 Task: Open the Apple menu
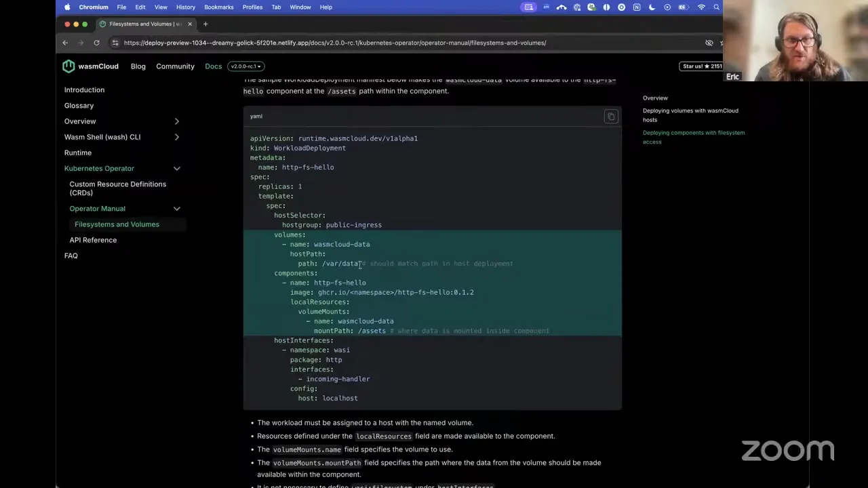[67, 7]
